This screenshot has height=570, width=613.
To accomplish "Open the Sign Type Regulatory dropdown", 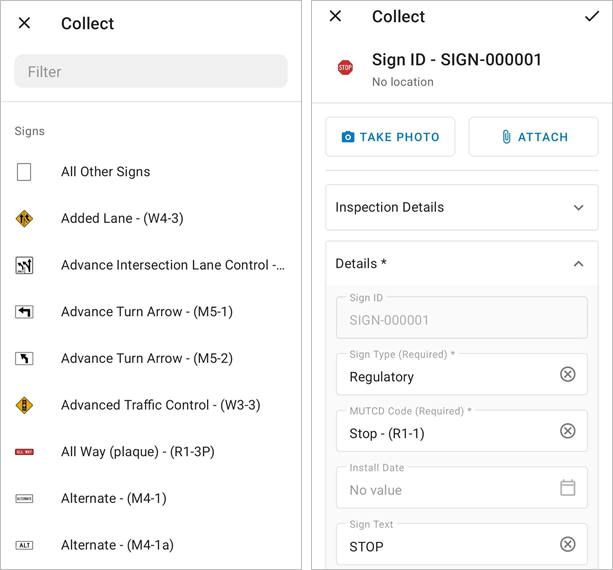I will click(462, 374).
